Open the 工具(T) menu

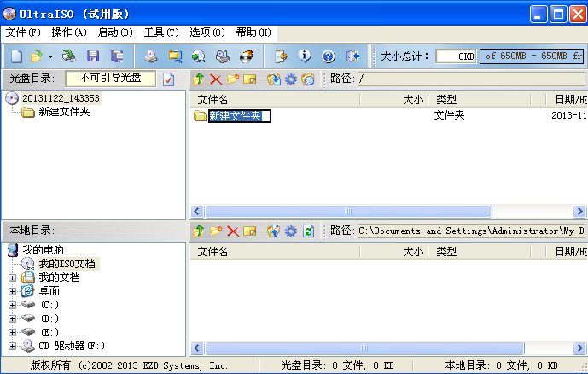161,32
